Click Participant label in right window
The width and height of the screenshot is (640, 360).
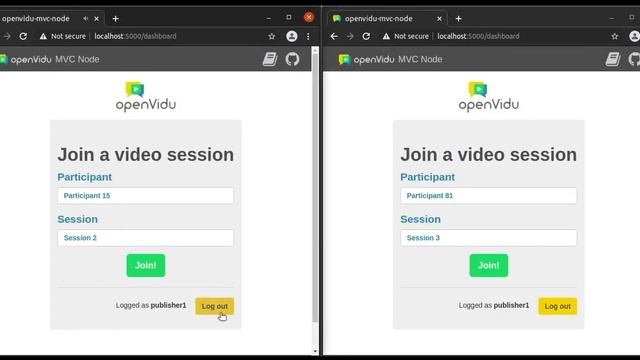click(427, 177)
